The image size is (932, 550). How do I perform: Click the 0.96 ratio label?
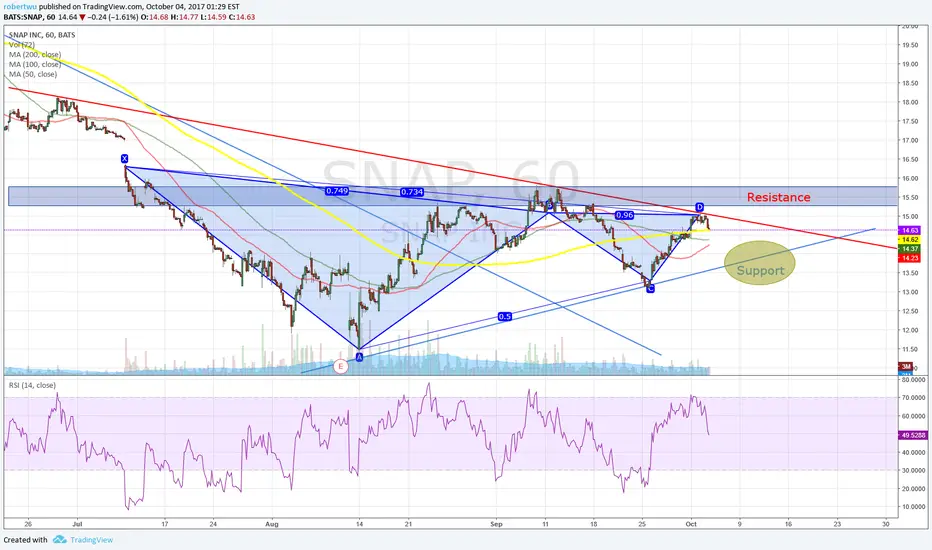point(624,215)
